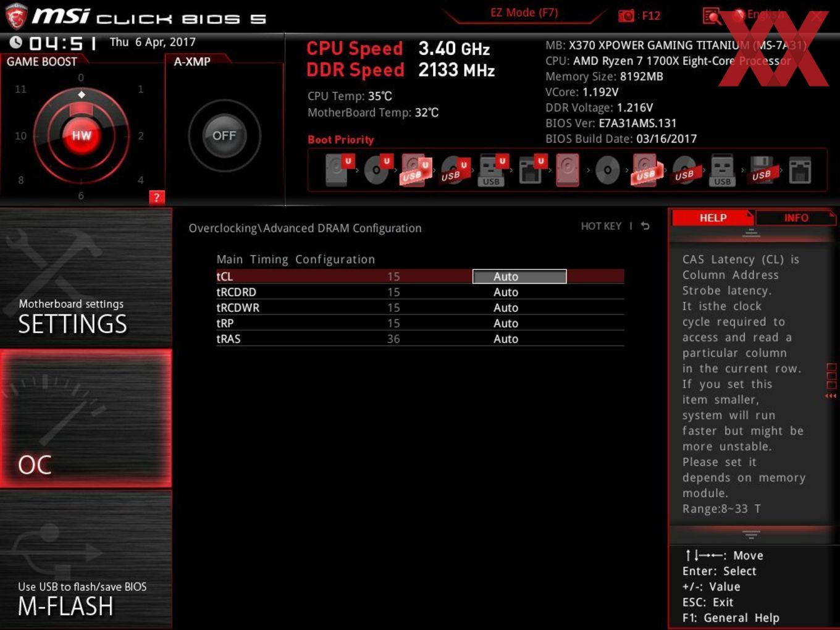Viewport: 840px width, 630px height.
Task: Open the OC overclocking section
Action: pos(86,418)
